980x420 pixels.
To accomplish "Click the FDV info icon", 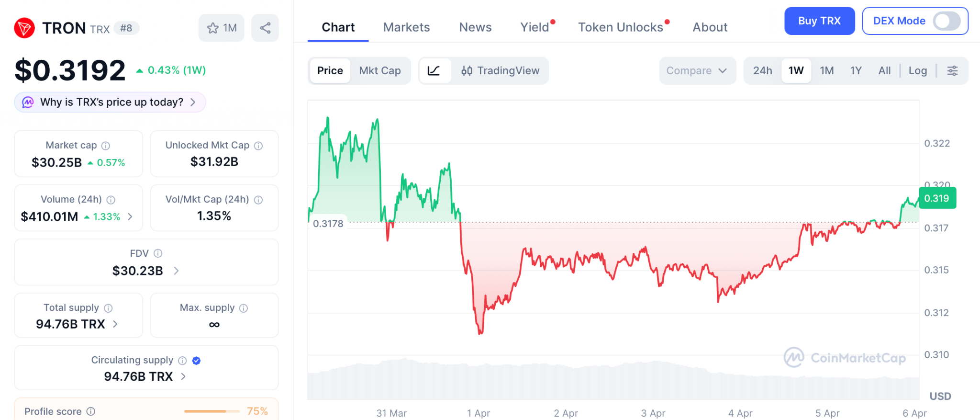I will pyautogui.click(x=158, y=253).
